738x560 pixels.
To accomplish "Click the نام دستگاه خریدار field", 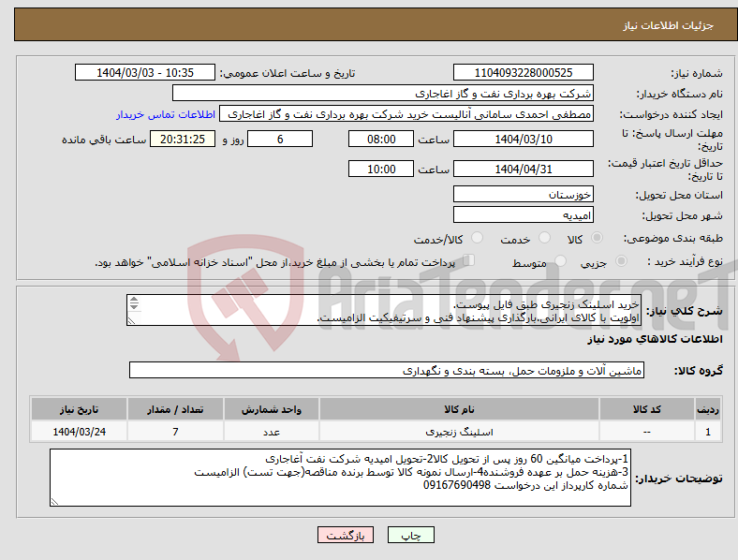I will click(383, 93).
